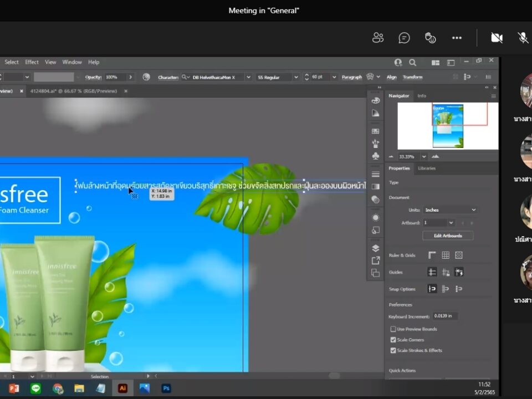Open Navigator zoom percentage dropdown
Screen dimensions: 532x399
pyautogui.click(x=424, y=156)
